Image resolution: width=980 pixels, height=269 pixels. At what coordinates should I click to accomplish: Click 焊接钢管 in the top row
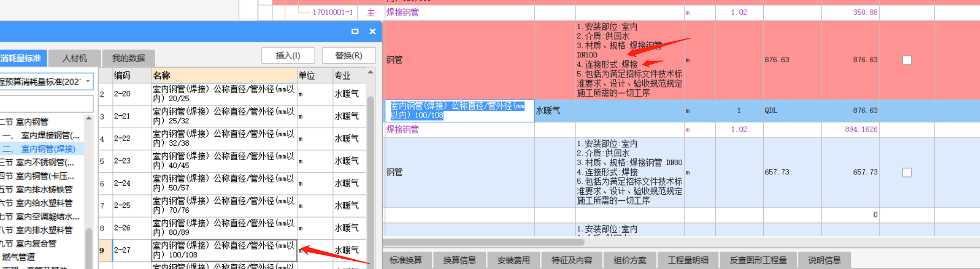[x=403, y=12]
